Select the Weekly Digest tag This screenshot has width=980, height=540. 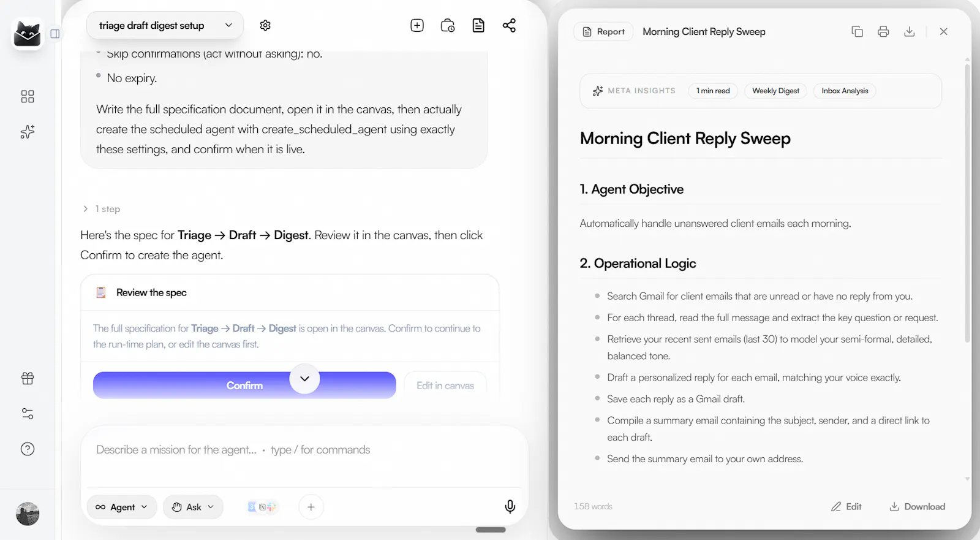(x=775, y=91)
